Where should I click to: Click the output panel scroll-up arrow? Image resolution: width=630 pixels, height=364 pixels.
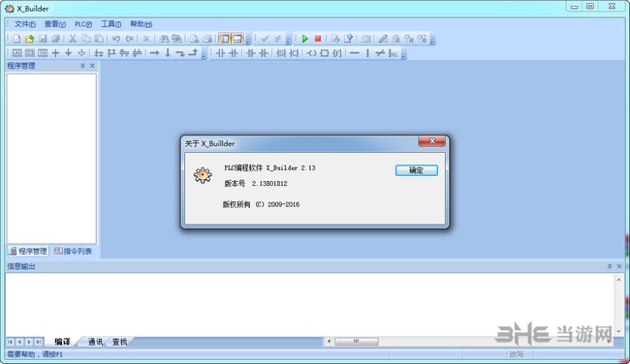pyautogui.click(x=618, y=280)
